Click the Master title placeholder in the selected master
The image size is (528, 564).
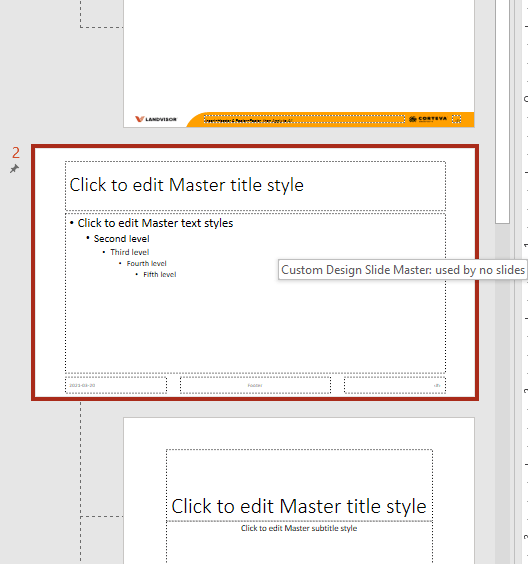point(255,186)
